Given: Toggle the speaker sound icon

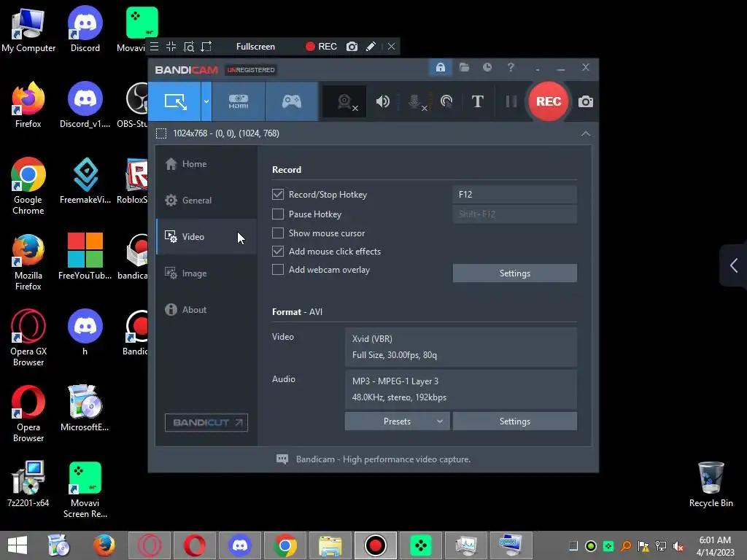Looking at the screenshot, I should pyautogui.click(x=382, y=101).
